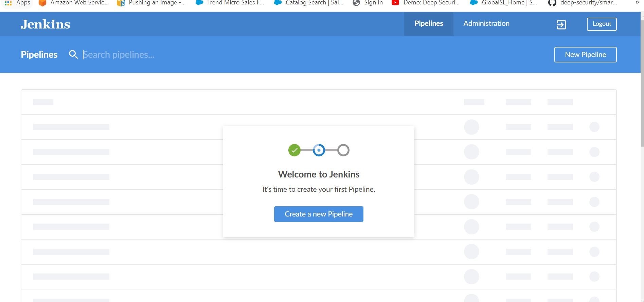Viewport: 644px width, 302px height.
Task: Open the Trend Micro Sales bookmark
Action: point(230,3)
